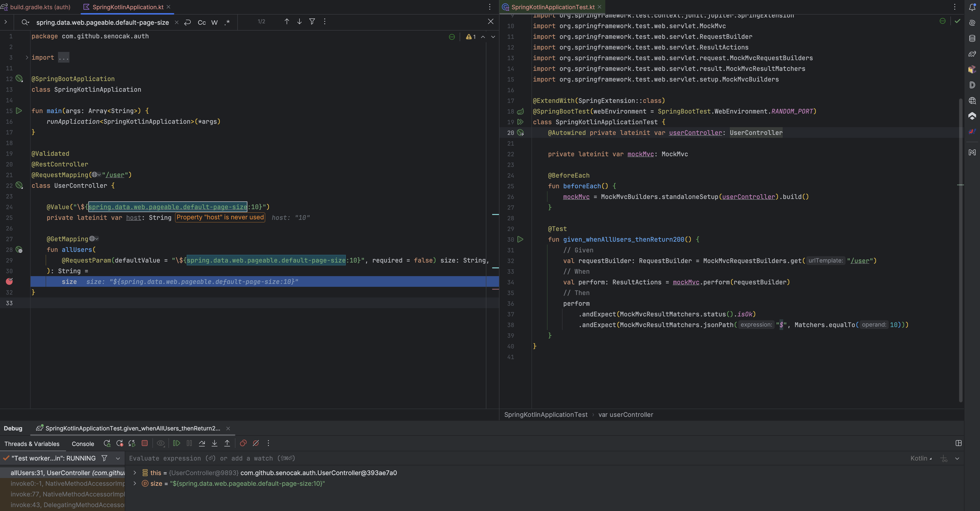This screenshot has height=511, width=980.
Task: Click SpringKotlinApplicationTest breadcrumb
Action: click(546, 415)
